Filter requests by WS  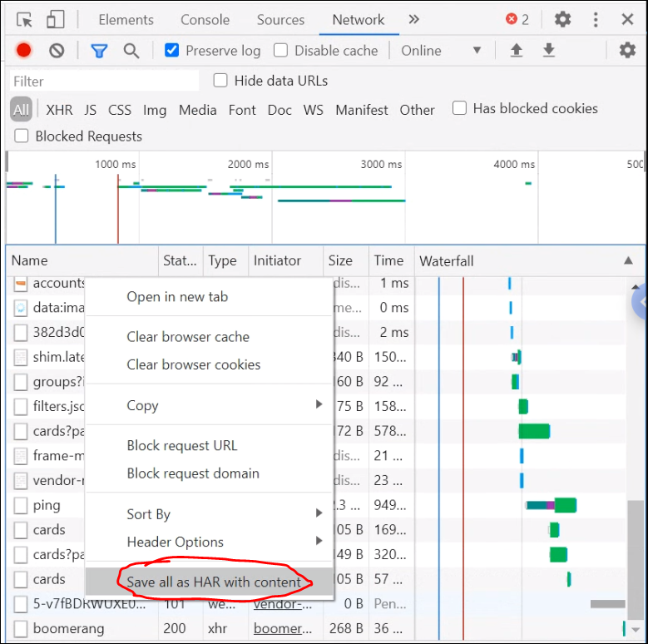point(314,110)
